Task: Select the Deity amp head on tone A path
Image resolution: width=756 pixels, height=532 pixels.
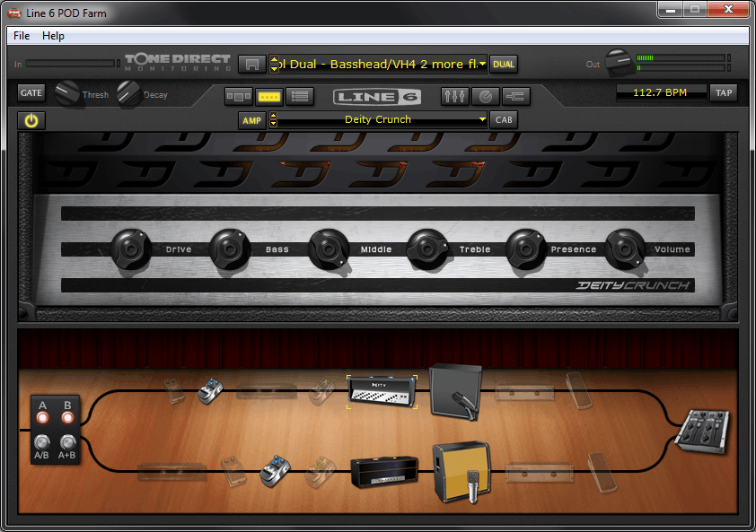Action: [382, 392]
